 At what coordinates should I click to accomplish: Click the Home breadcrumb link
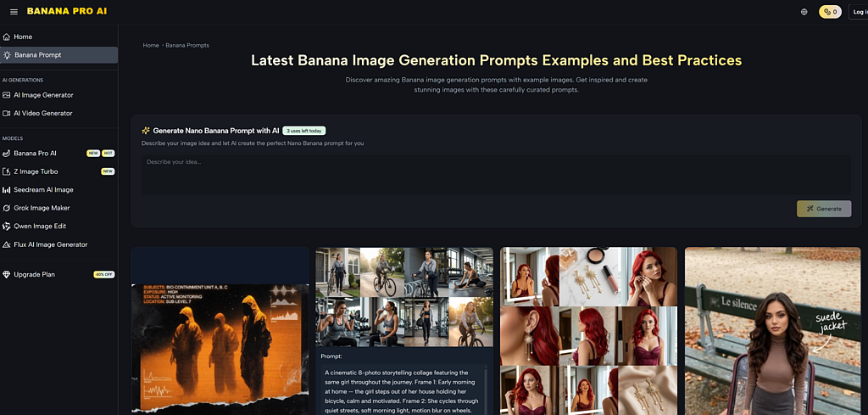151,45
